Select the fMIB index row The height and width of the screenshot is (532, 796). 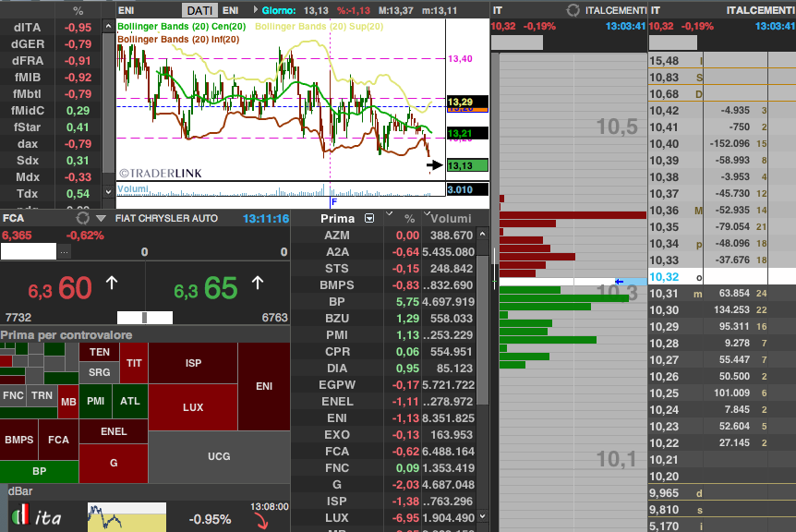[x=51, y=78]
